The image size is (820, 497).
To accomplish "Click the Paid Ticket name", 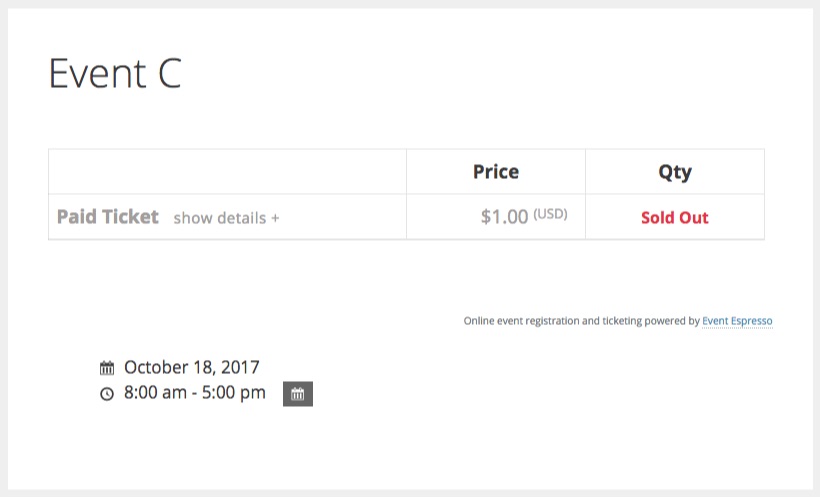I will coord(108,217).
